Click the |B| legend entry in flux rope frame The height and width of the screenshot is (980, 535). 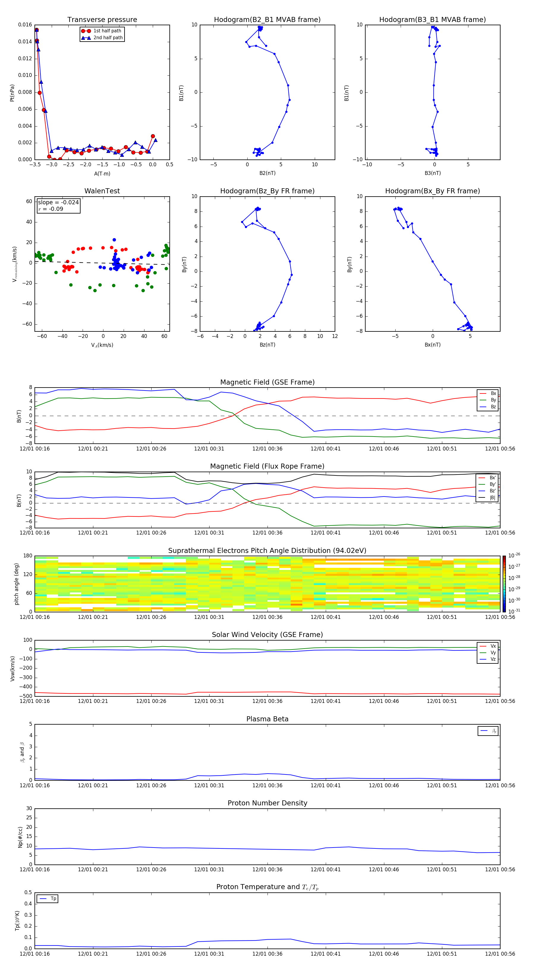click(x=487, y=498)
